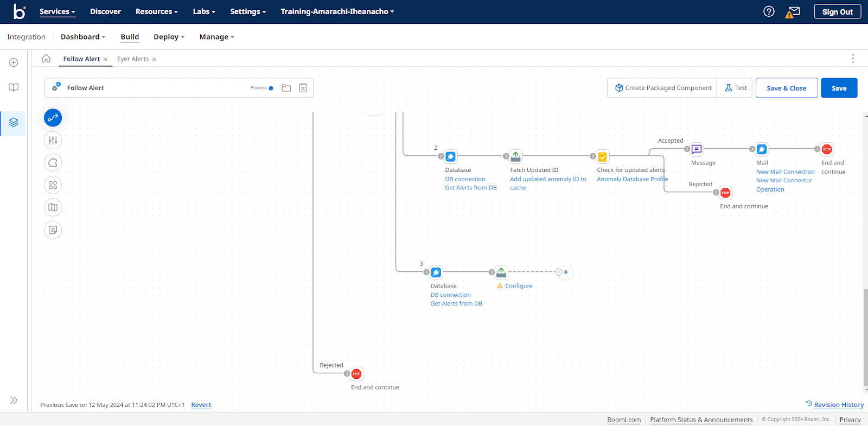
Task: Click the canvas vertical scrollbar thumb
Action: 866,336
